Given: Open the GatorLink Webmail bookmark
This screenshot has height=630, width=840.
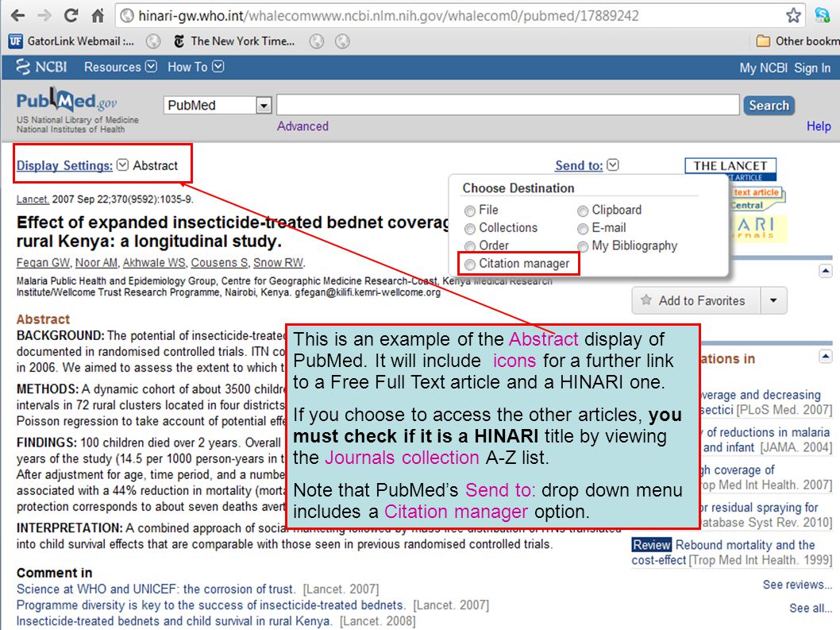Looking at the screenshot, I should click(x=71, y=41).
